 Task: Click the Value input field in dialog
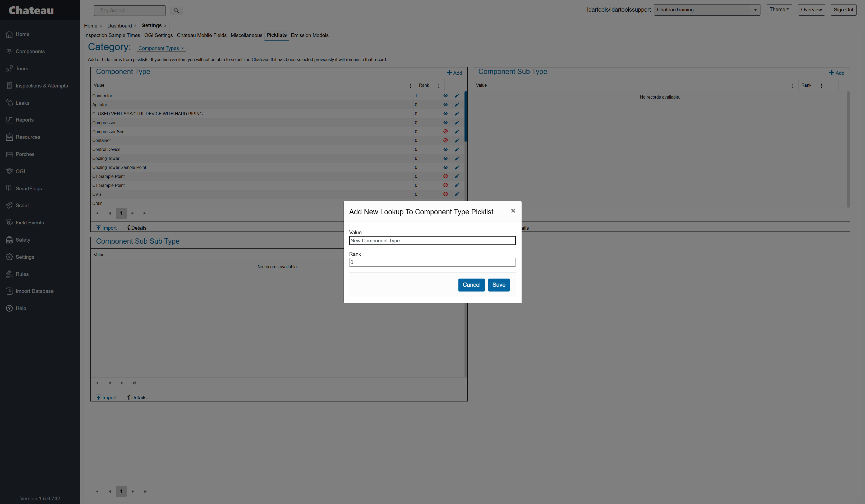pos(432,241)
